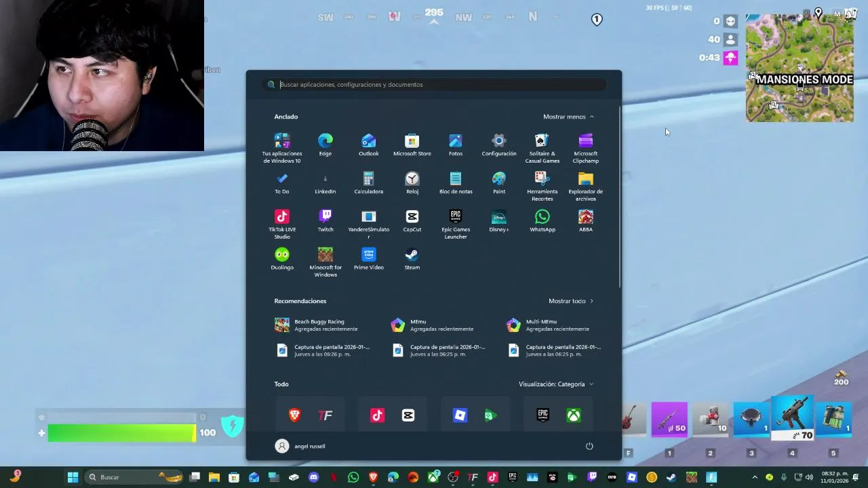Click Windows Start button on taskbar

pyautogui.click(x=73, y=477)
